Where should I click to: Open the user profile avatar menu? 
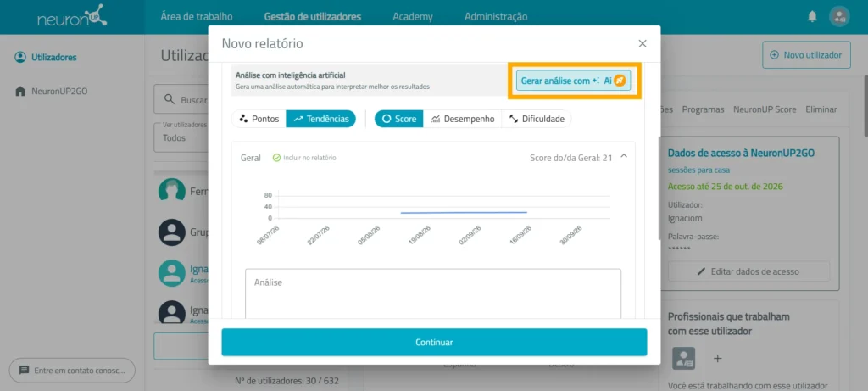839,17
